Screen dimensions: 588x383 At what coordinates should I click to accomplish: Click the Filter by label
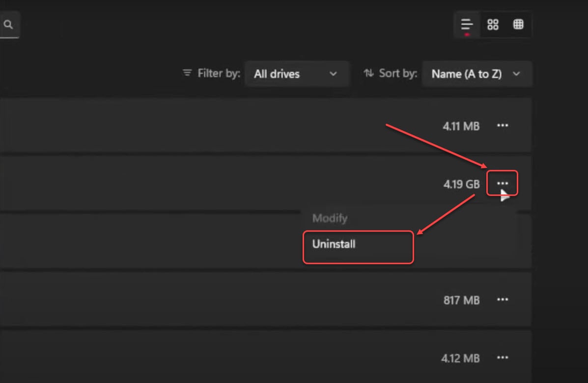tap(219, 73)
